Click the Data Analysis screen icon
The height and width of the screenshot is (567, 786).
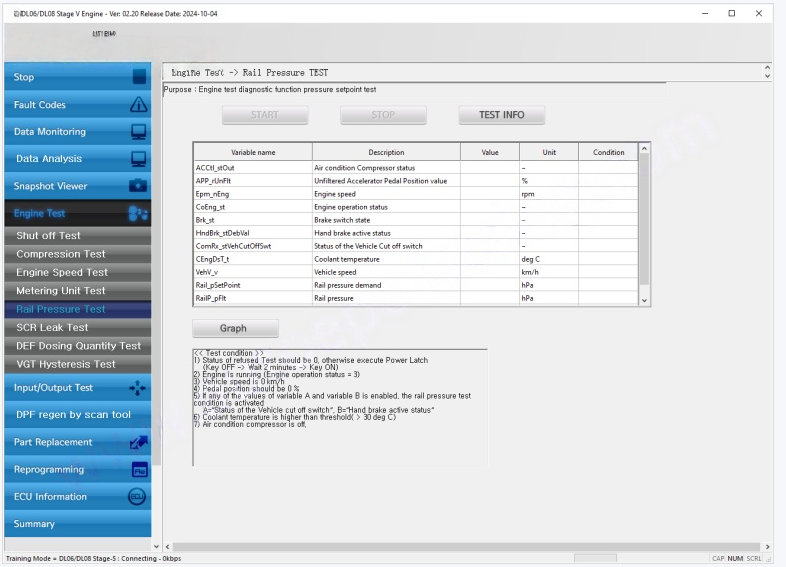(x=139, y=159)
